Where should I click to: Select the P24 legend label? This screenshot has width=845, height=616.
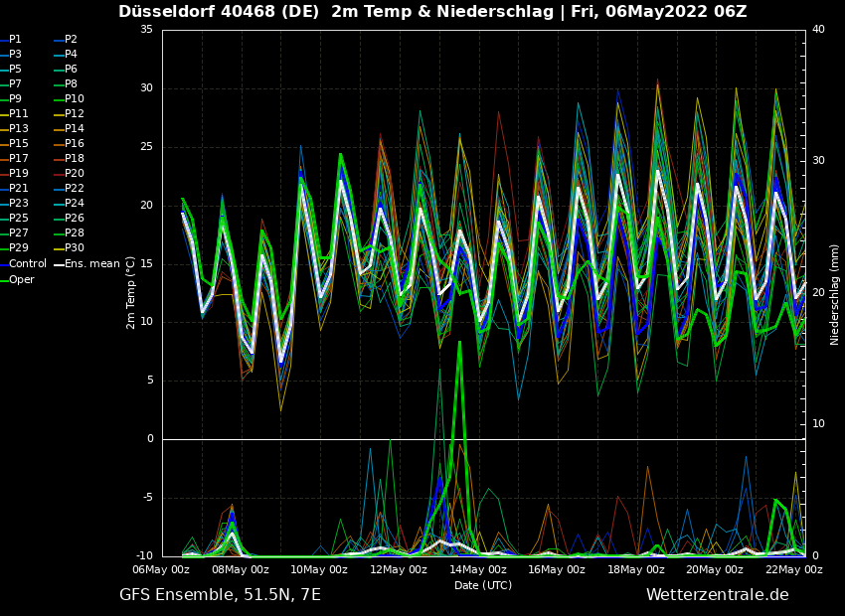coord(75,204)
